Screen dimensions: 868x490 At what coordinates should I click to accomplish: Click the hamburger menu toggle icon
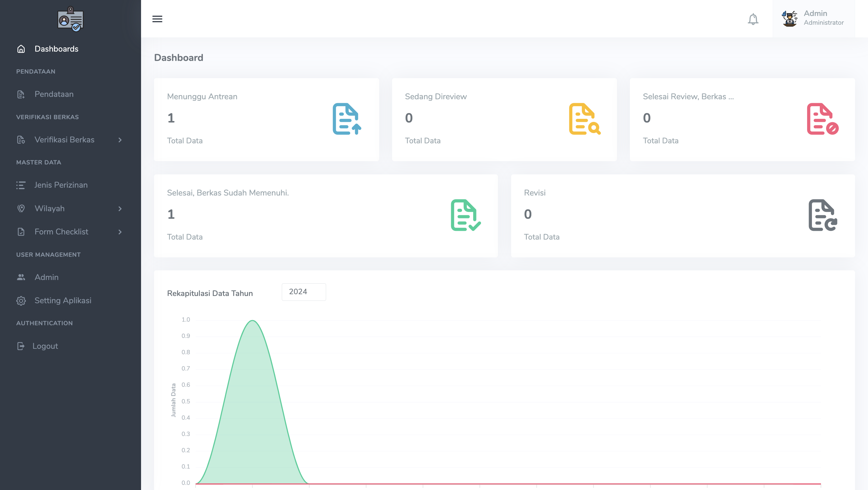(x=157, y=19)
